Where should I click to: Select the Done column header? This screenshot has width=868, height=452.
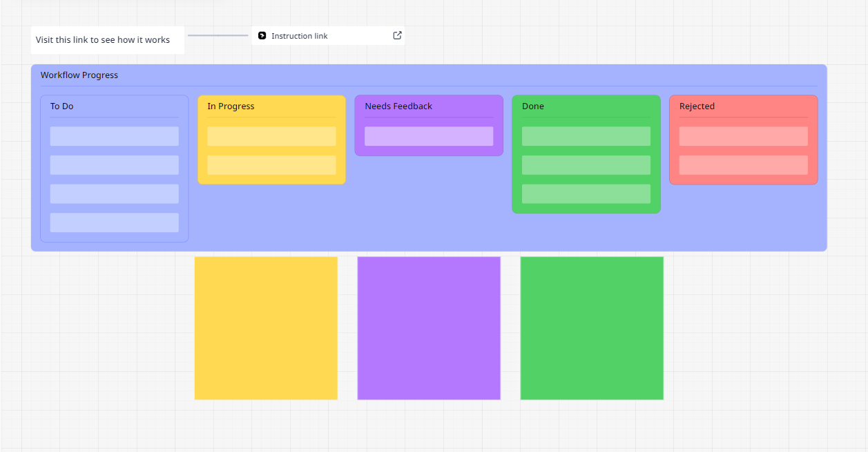point(533,106)
